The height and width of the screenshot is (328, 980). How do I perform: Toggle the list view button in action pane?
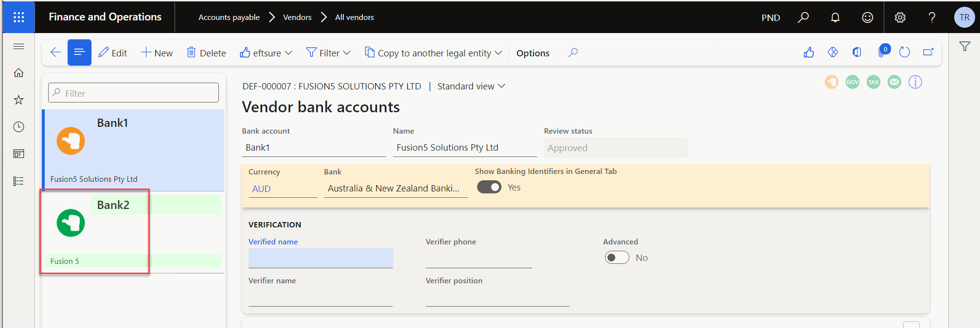tap(79, 52)
